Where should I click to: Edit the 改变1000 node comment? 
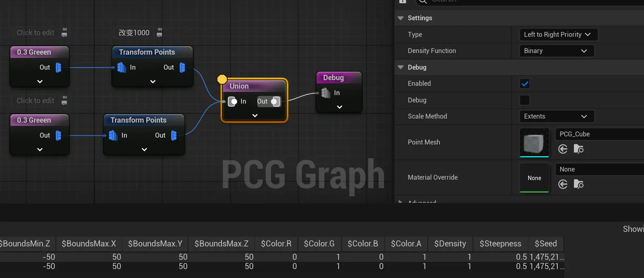pos(134,33)
